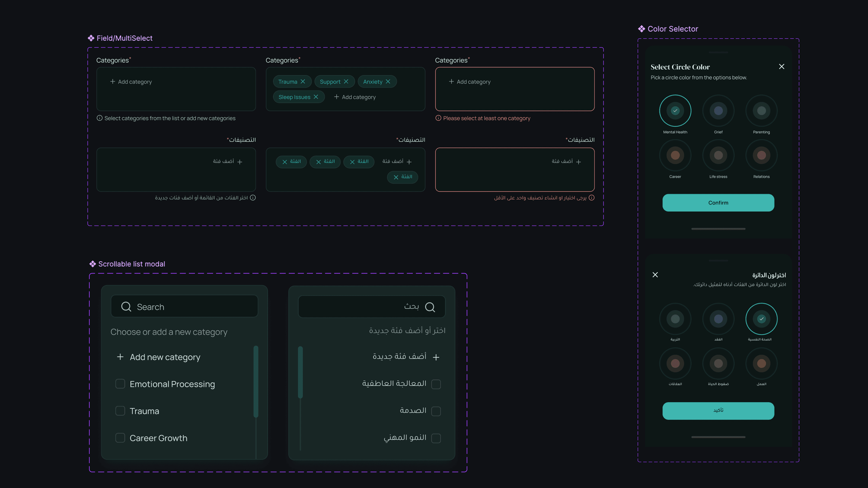Click Add category next to Sleep Issues
This screenshot has width=868, height=488.
pyautogui.click(x=355, y=97)
